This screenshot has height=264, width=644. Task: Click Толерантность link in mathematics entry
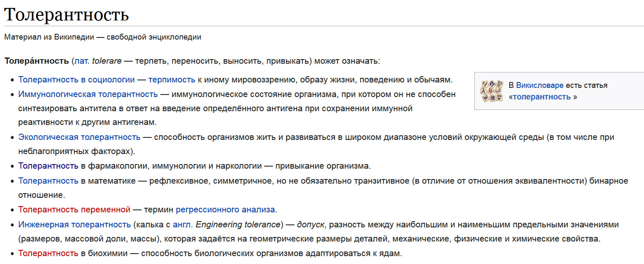click(48, 181)
